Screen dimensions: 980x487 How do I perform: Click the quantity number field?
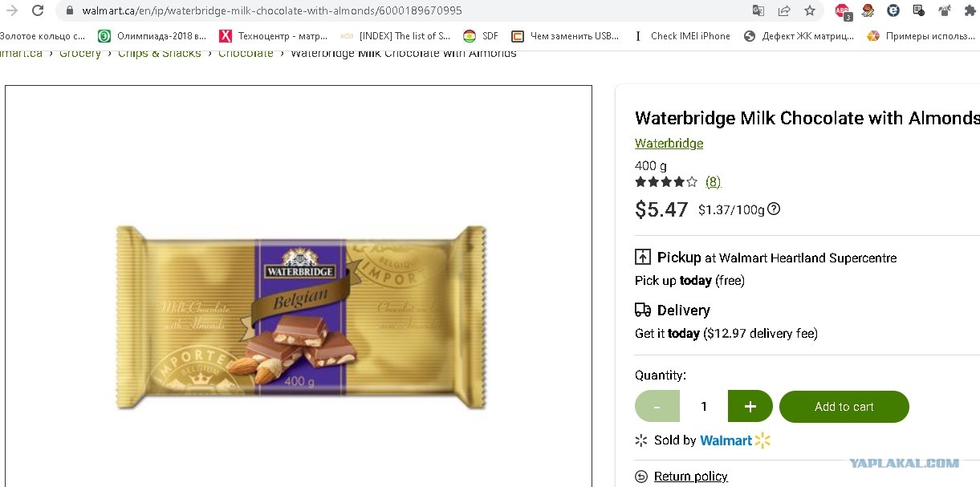coord(704,407)
